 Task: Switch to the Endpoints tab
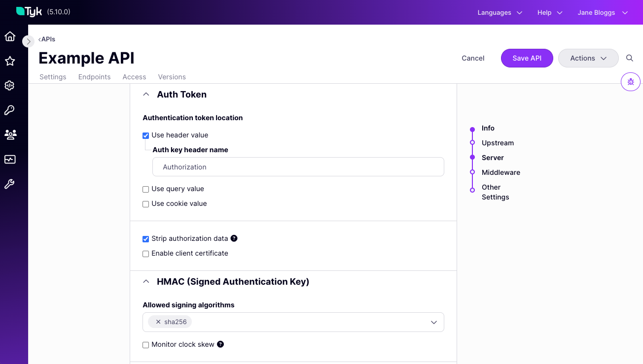[94, 77]
